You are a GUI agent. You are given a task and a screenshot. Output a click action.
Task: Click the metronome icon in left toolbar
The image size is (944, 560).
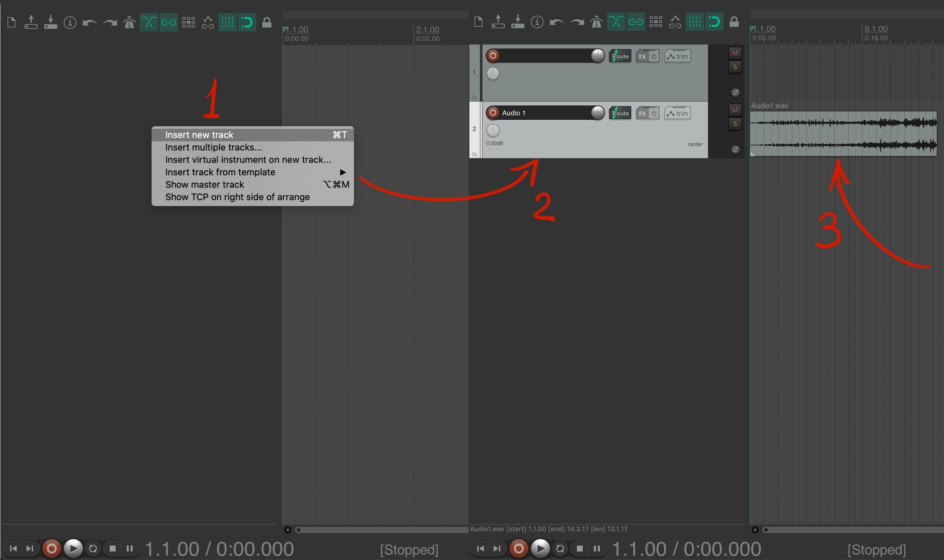tap(129, 22)
